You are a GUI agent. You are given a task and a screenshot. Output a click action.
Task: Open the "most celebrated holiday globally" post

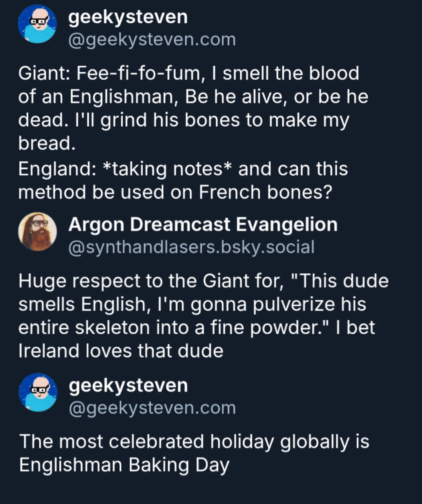194,441
